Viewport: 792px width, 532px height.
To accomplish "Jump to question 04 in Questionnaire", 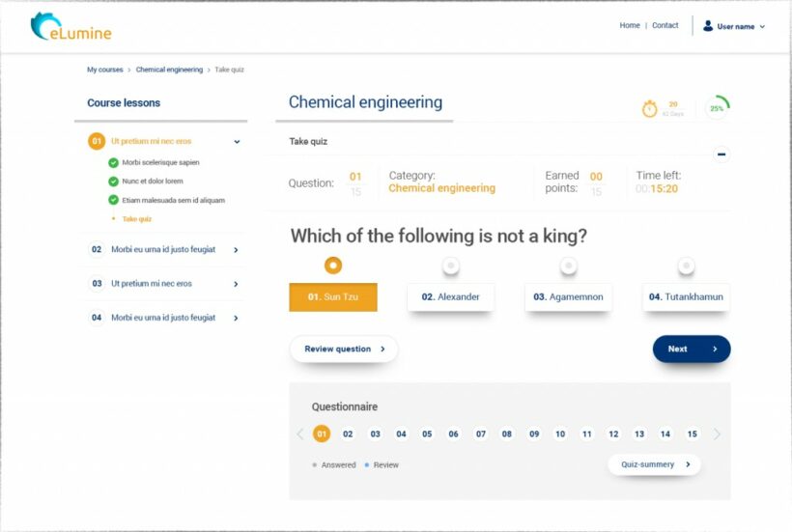I will (401, 434).
